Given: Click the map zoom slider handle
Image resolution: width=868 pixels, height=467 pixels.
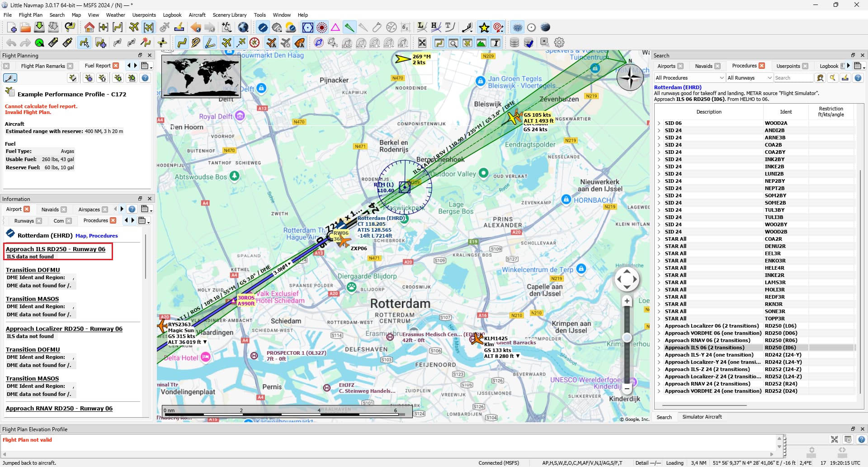Looking at the screenshot, I should (x=627, y=338).
